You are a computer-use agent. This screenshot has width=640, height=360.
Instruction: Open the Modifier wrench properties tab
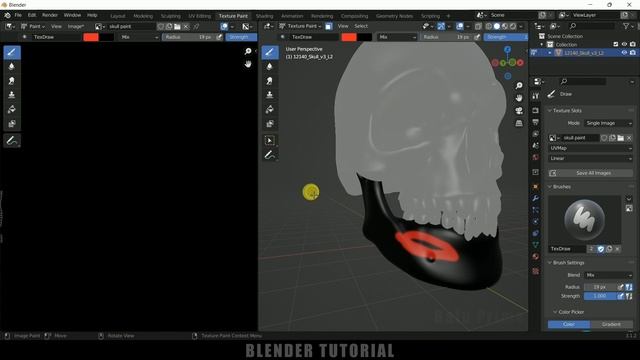pyautogui.click(x=536, y=198)
